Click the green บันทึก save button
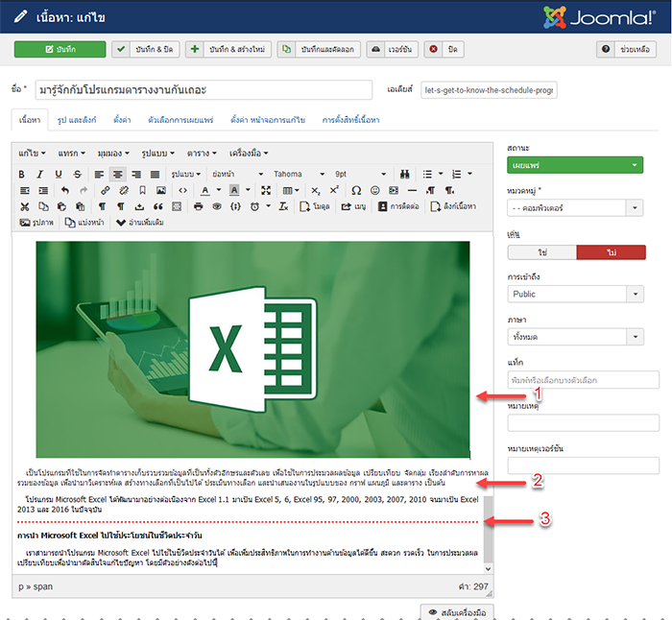This screenshot has height=620, width=672. pyautogui.click(x=60, y=49)
